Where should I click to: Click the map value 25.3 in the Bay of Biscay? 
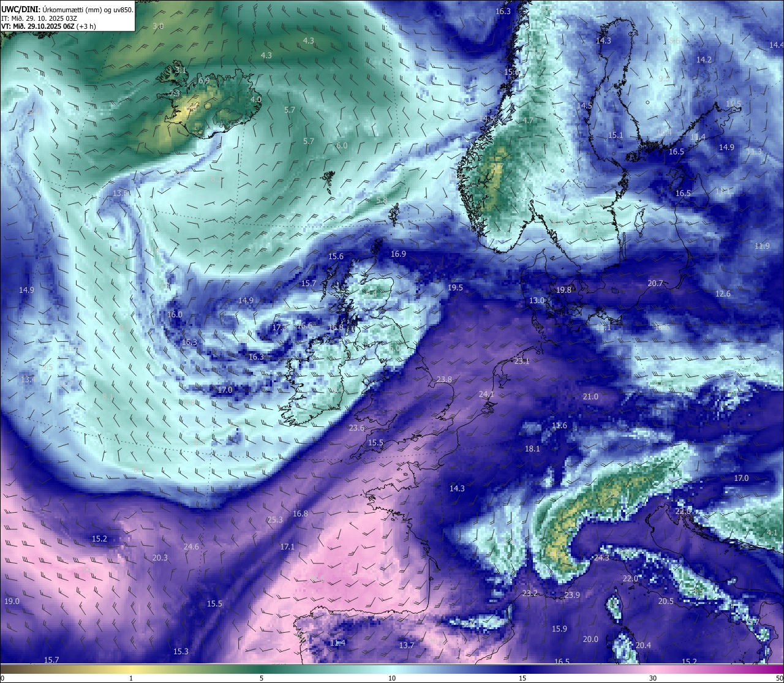275,519
